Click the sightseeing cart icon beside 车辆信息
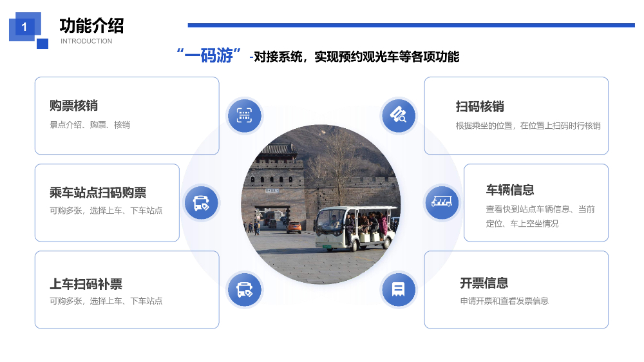This screenshot has height=362, width=644. point(442,202)
